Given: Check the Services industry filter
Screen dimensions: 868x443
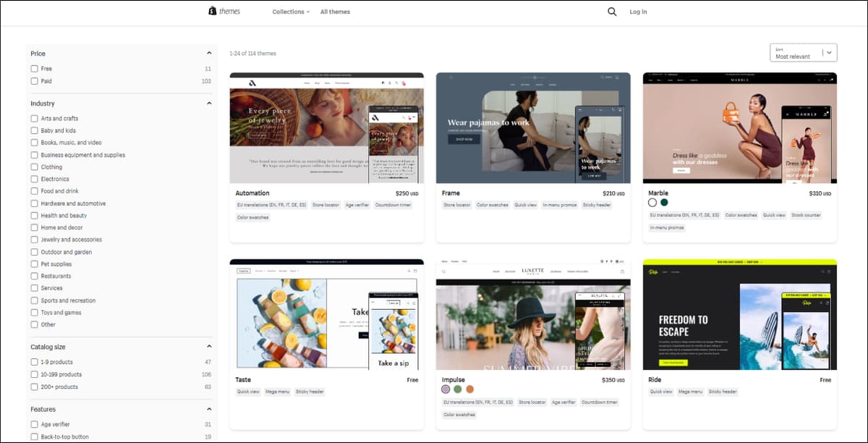Looking at the screenshot, I should [34, 288].
